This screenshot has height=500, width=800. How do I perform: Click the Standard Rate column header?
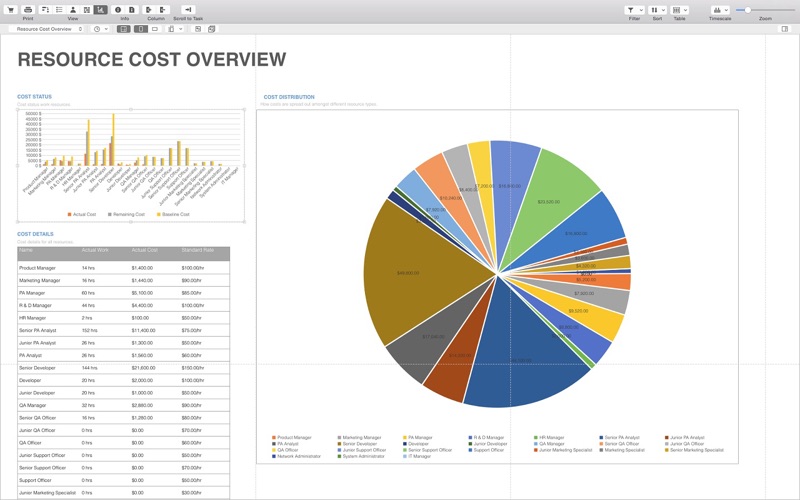point(197,250)
